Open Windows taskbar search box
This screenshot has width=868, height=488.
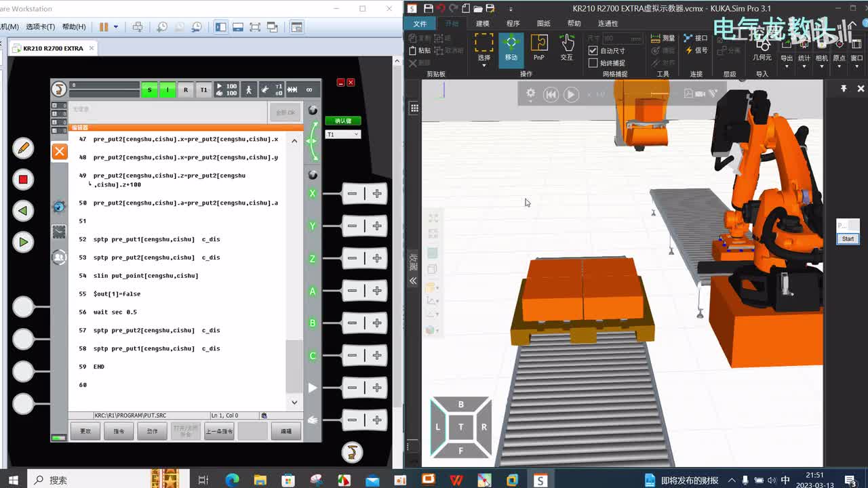(108, 480)
